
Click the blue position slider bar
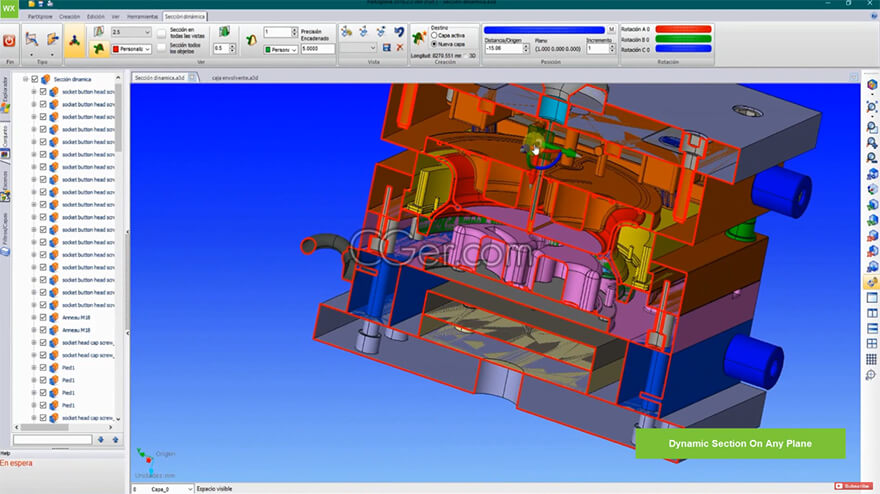544,30
